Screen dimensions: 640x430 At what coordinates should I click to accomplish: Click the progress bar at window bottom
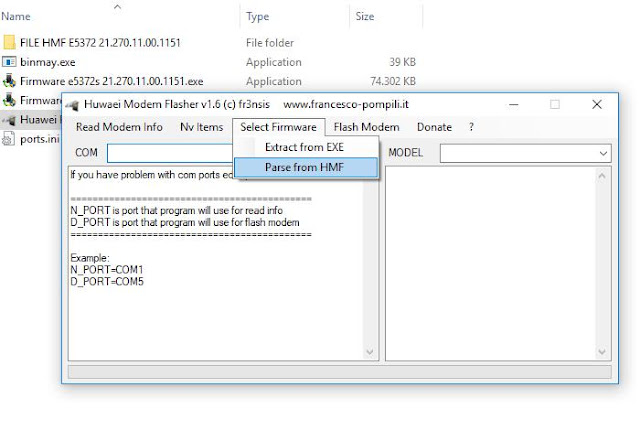click(x=340, y=372)
